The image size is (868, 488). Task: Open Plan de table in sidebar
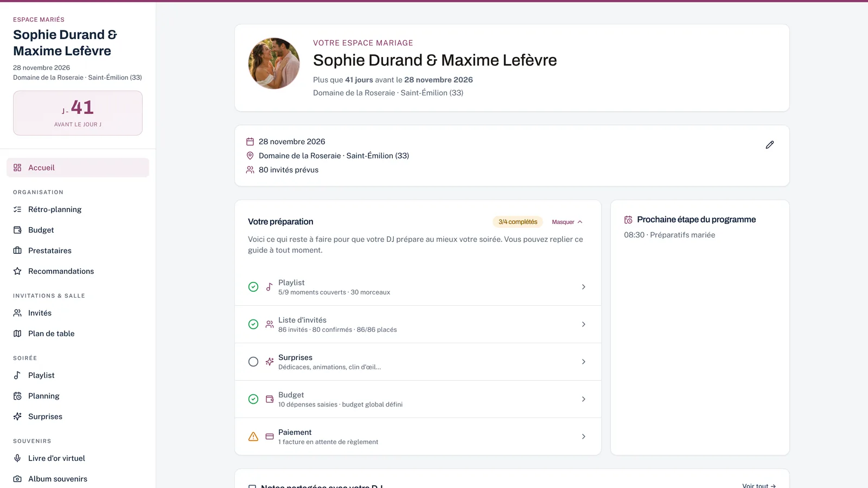tap(78, 333)
